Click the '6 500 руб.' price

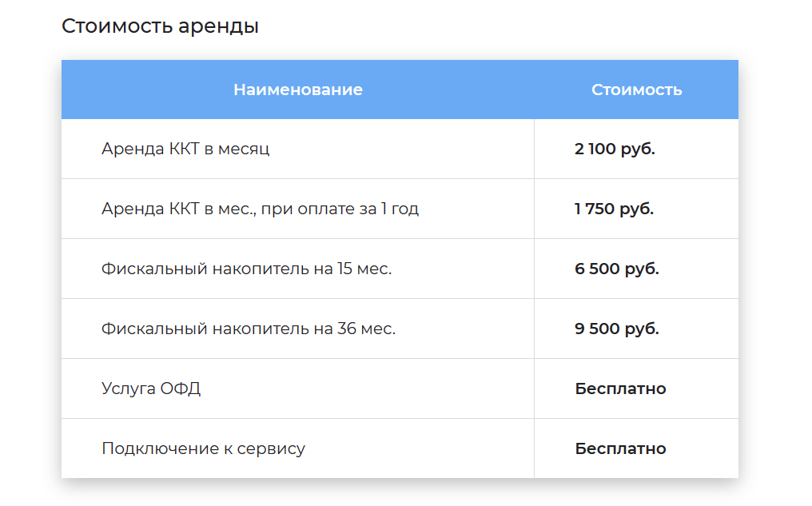tap(617, 269)
